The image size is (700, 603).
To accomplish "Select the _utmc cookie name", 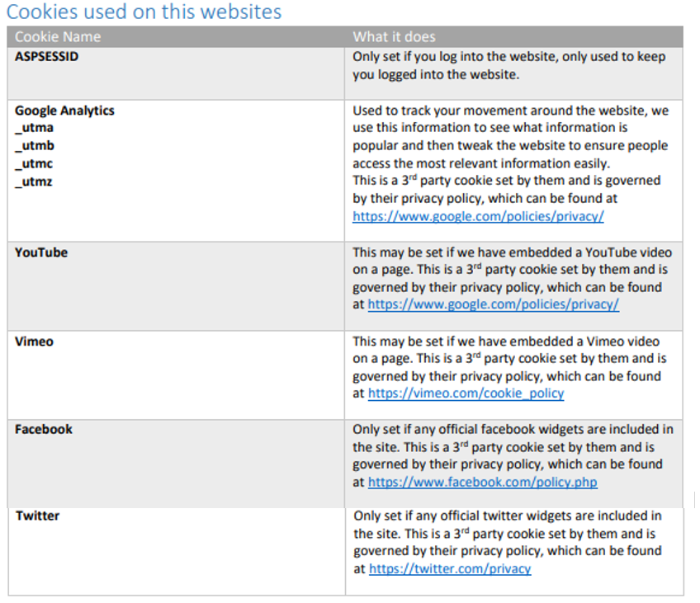I will [x=34, y=163].
